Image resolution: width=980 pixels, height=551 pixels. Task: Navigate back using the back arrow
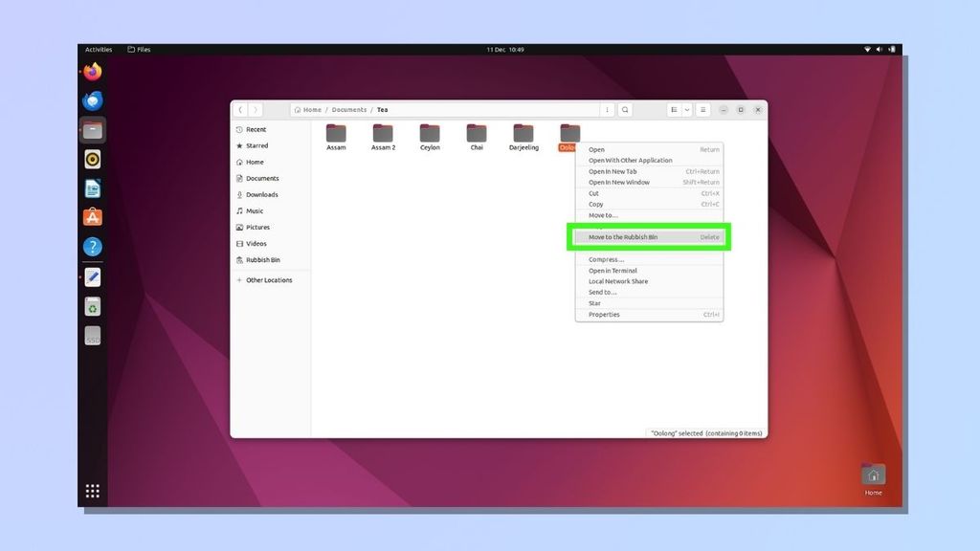(x=239, y=109)
